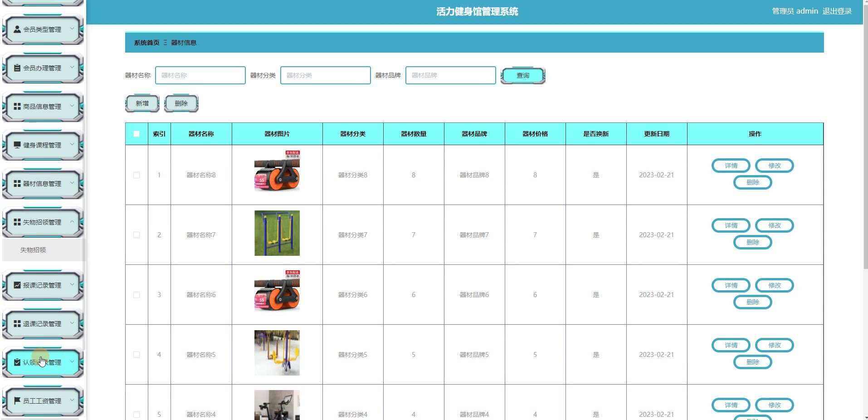The height and width of the screenshot is (420, 868).
Task: Click the person icon beside 会员类型管理
Action: 17,29
